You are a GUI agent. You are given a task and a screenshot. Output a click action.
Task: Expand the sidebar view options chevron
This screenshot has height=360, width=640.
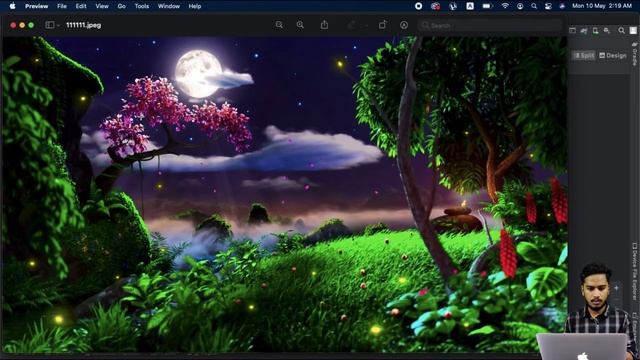point(58,25)
